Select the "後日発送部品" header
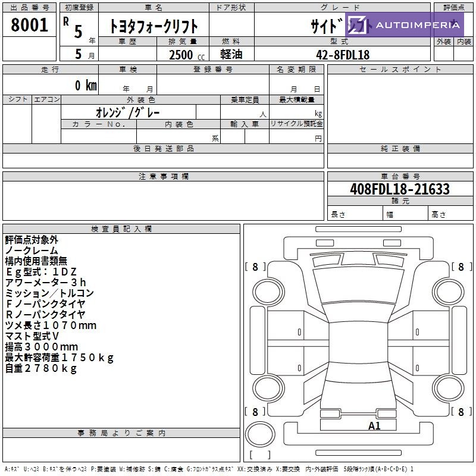Image resolution: width=476 pixels, height=476 pixels. click(x=163, y=148)
